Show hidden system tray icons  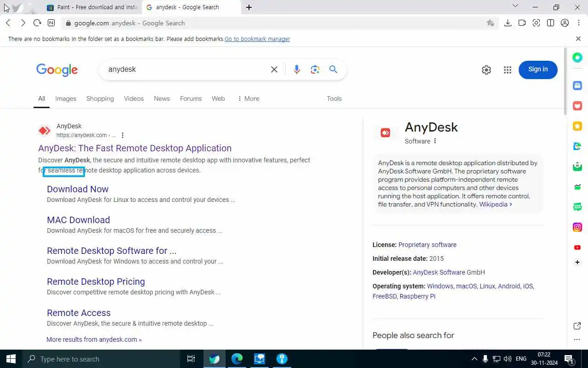pyautogui.click(x=474, y=359)
